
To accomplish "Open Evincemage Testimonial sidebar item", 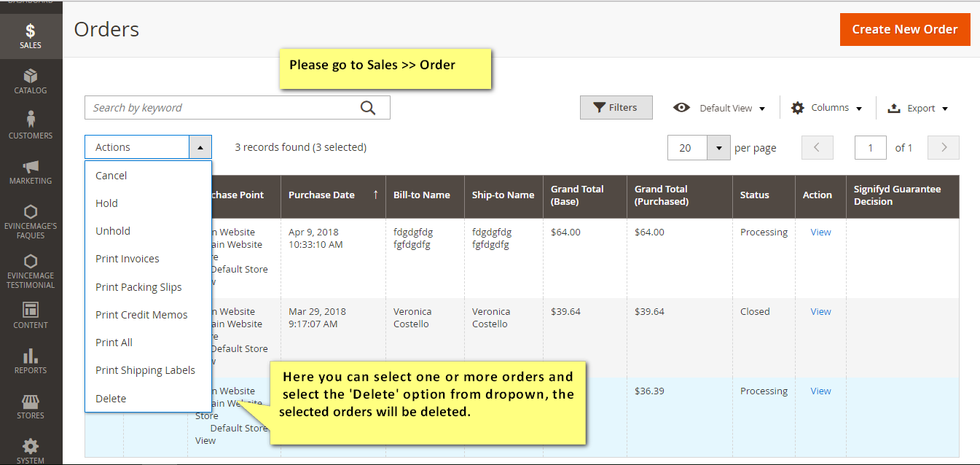I will point(31,271).
